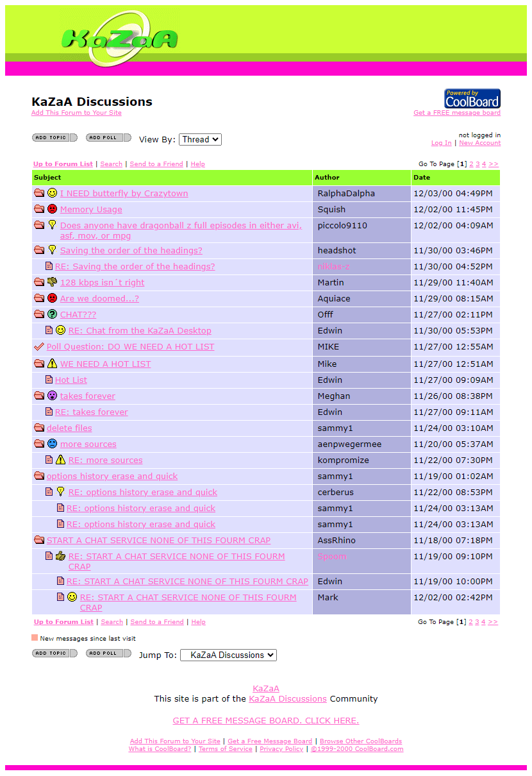Click author Spoom link
532x776 pixels.
click(x=332, y=556)
